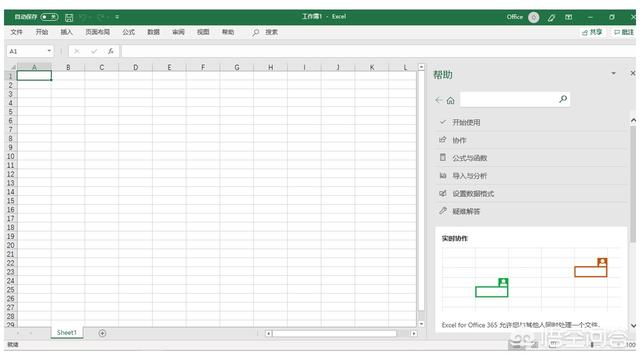The width and height of the screenshot is (640, 360).
Task: Open the 视图 (View) tab
Action: click(203, 32)
